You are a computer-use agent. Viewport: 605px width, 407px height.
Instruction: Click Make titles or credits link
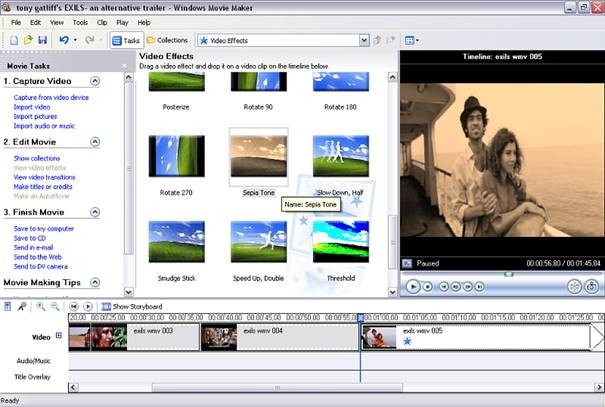[x=43, y=187]
